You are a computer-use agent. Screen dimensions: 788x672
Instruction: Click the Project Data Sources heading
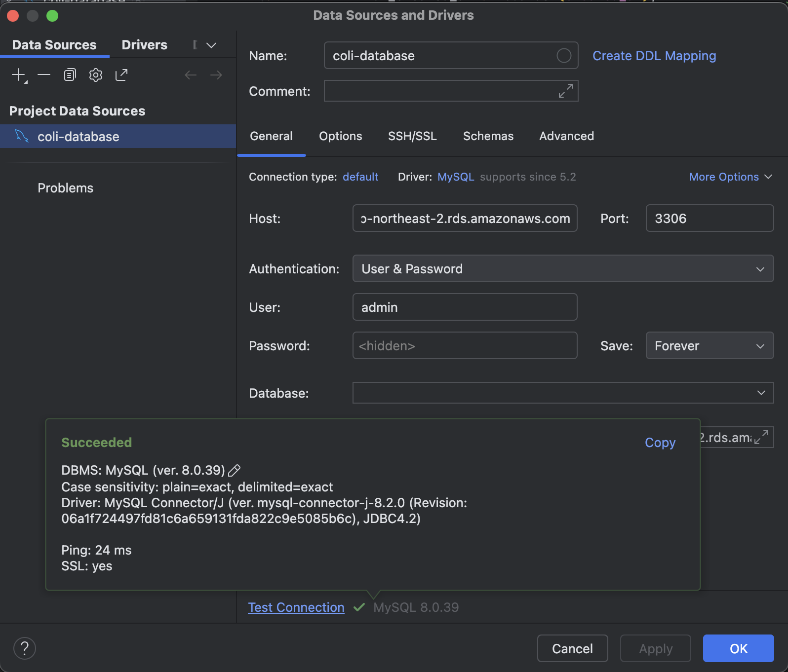[77, 111]
